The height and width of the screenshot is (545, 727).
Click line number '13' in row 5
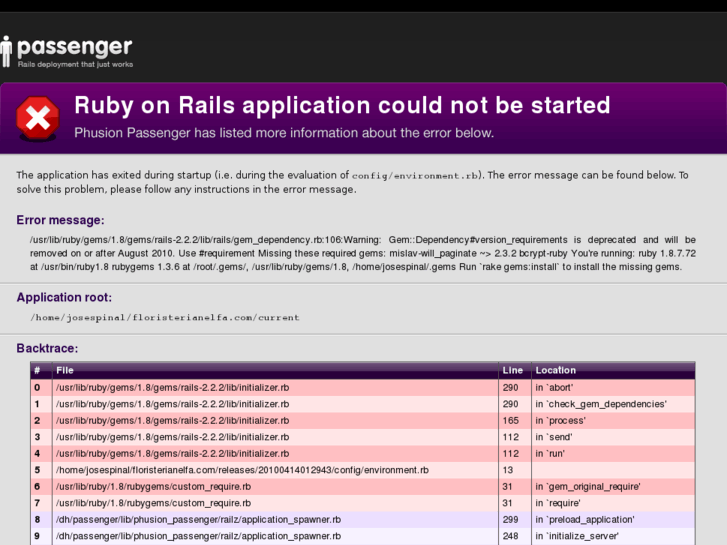(508, 470)
